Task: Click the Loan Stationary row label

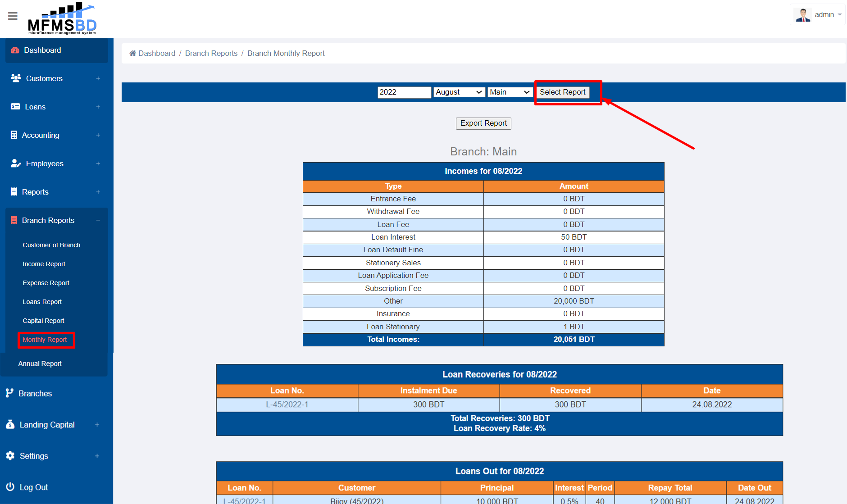Action: pyautogui.click(x=393, y=327)
